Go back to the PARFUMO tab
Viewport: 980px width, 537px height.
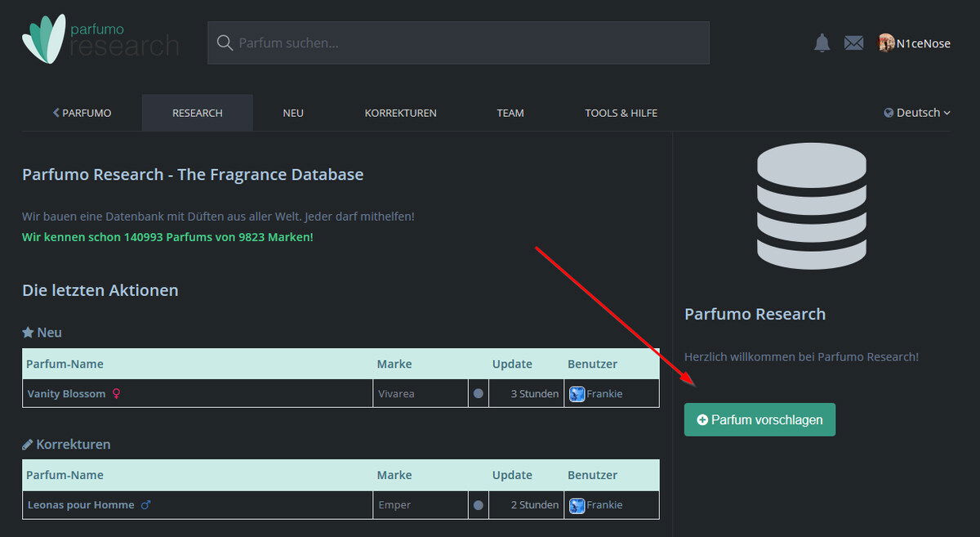coord(82,113)
